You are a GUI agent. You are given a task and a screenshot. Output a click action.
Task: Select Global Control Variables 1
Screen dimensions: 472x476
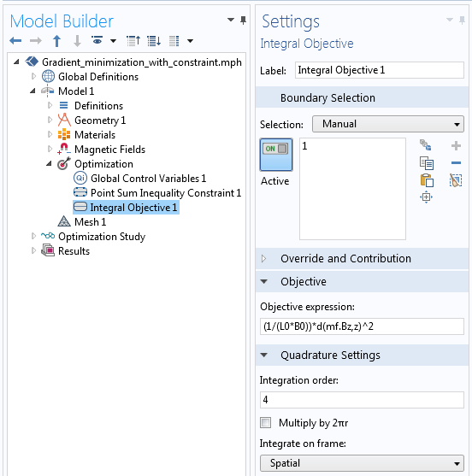(x=148, y=179)
